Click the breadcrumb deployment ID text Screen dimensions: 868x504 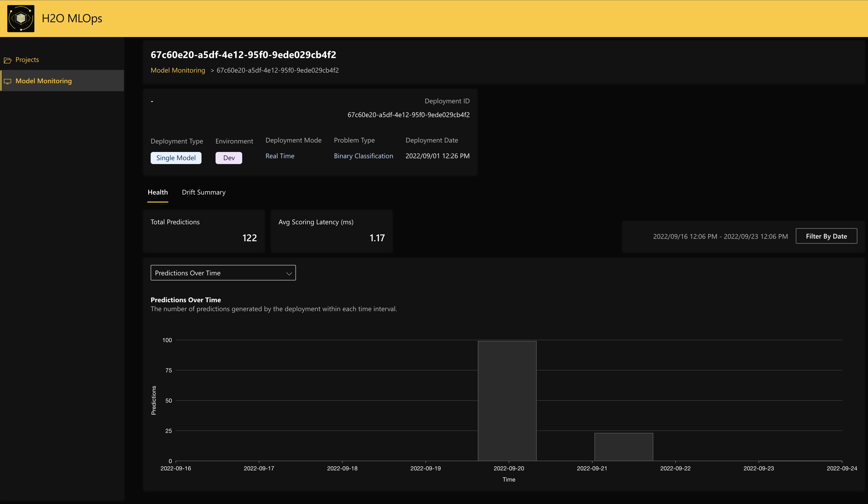click(x=278, y=70)
